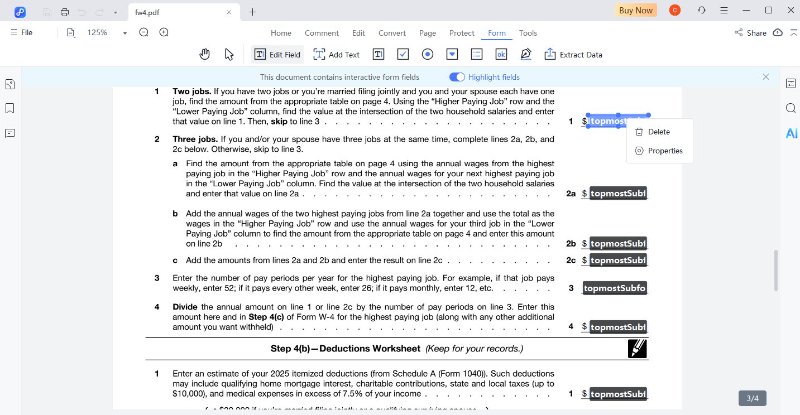Screen dimensions: 800x415
Task: Select the form field on line 3
Action: click(x=615, y=288)
